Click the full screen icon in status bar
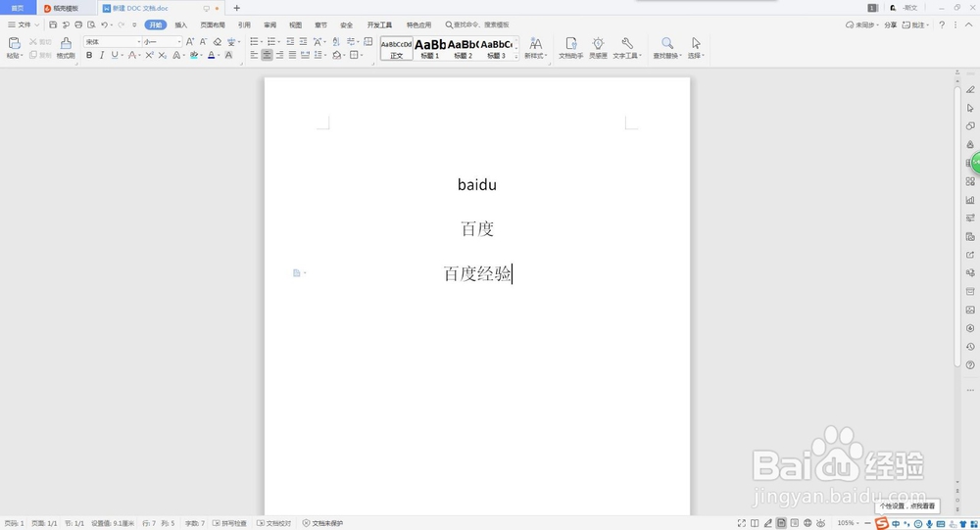Screen dimensions: 980x530 coord(741,523)
